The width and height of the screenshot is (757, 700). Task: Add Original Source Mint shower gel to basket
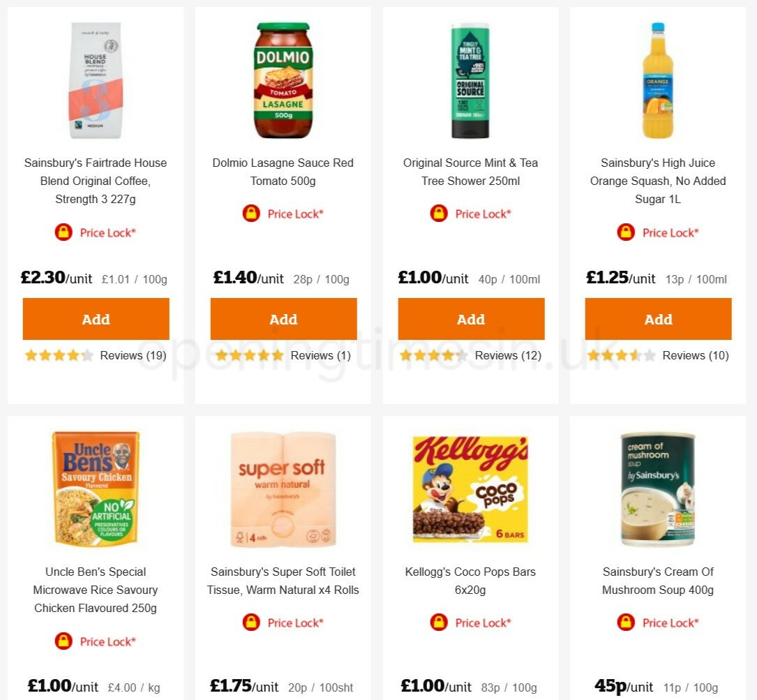point(471,319)
